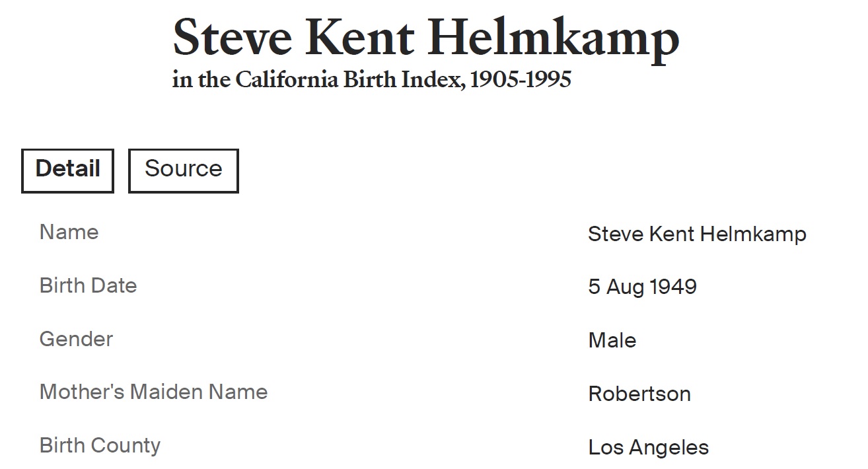Switch to the Detail tab
868x469 pixels.
(x=67, y=170)
